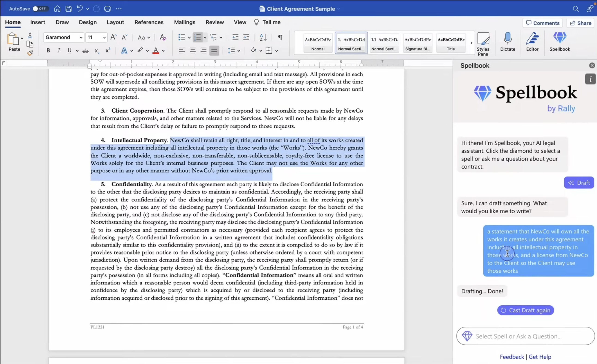Open the Garamond font name dropdown
597x364 pixels.
point(64,37)
